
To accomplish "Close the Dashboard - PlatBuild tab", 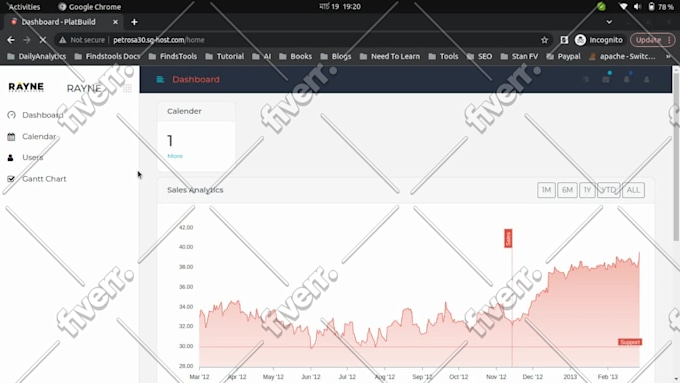I will point(115,22).
